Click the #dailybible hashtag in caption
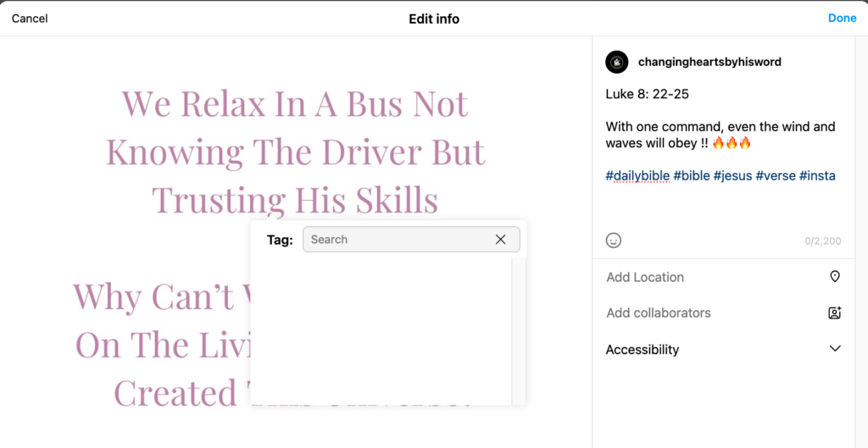Screen dimensions: 868x448 click(637, 176)
